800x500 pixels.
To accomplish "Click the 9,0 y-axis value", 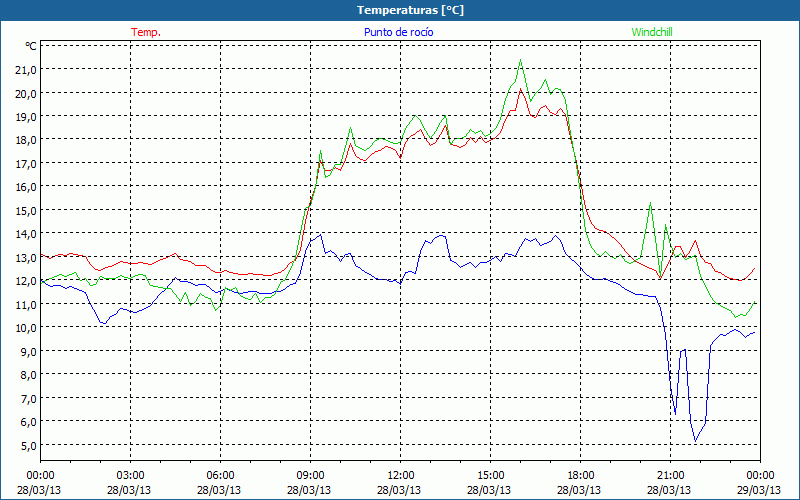I will pos(29,352).
